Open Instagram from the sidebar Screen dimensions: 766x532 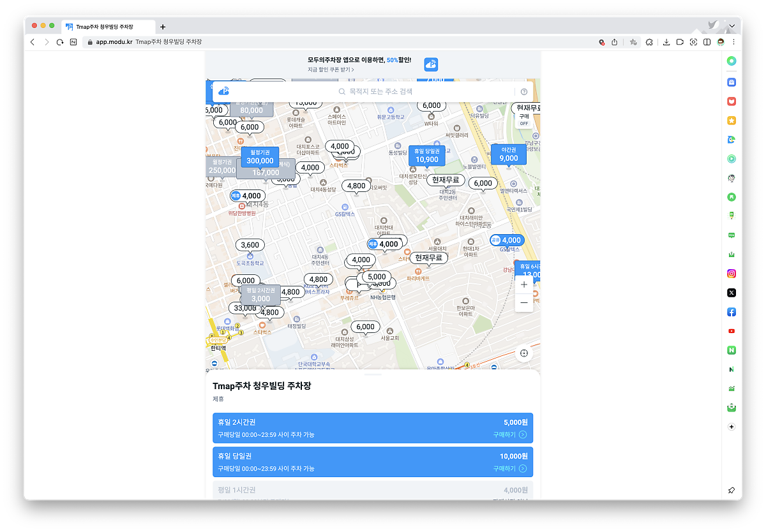click(x=732, y=274)
